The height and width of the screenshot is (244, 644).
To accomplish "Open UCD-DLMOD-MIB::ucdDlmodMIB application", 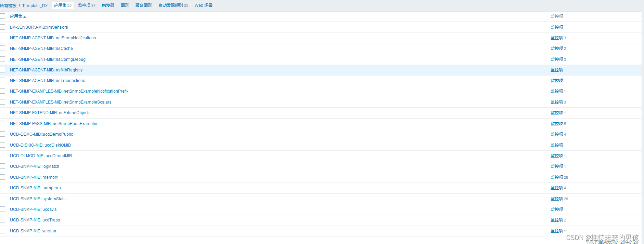I will (x=41, y=156).
